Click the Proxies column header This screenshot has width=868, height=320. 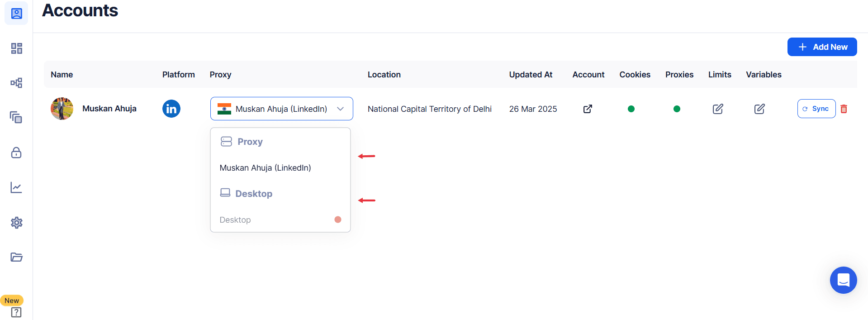coord(679,75)
